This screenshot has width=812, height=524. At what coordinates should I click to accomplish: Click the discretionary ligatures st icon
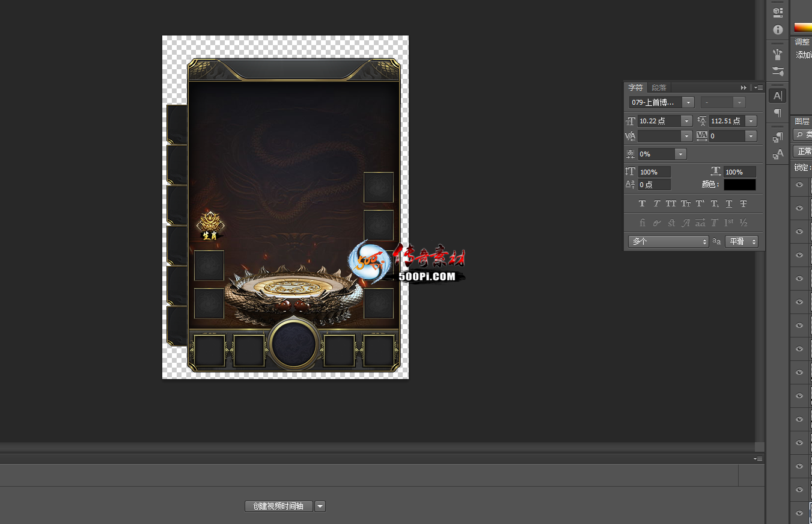click(671, 223)
